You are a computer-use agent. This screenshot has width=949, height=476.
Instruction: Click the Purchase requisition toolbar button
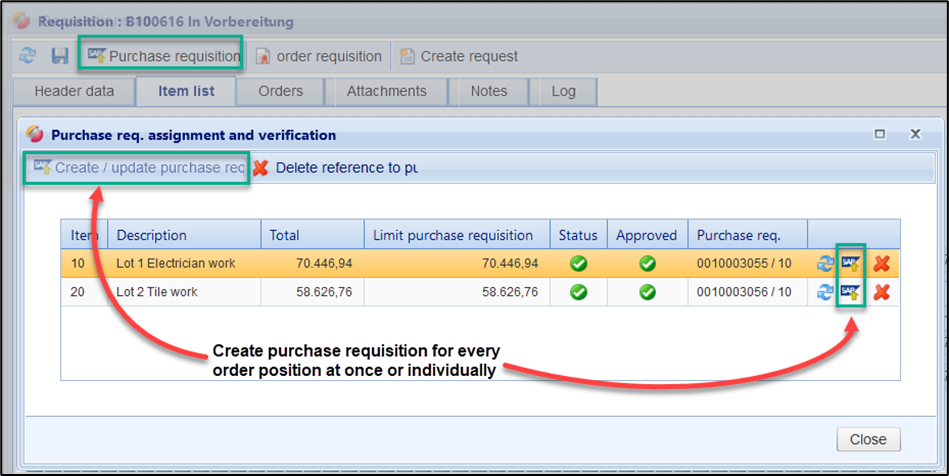[x=163, y=56]
